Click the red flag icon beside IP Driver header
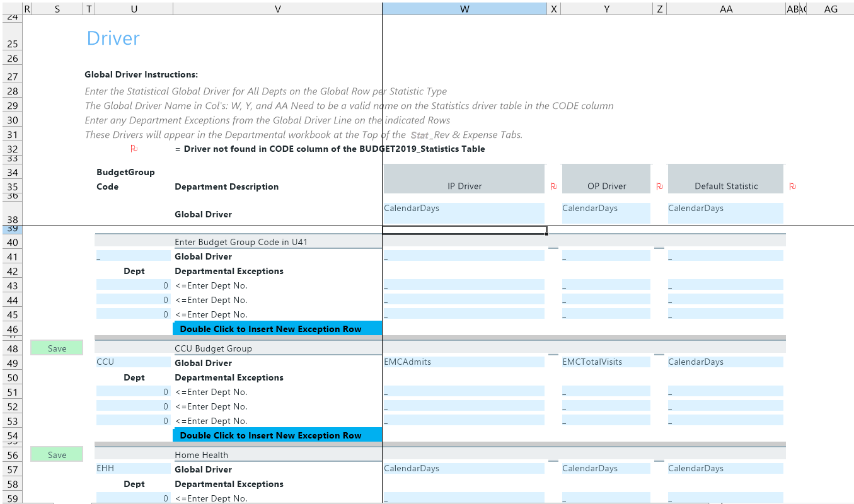 [x=553, y=186]
